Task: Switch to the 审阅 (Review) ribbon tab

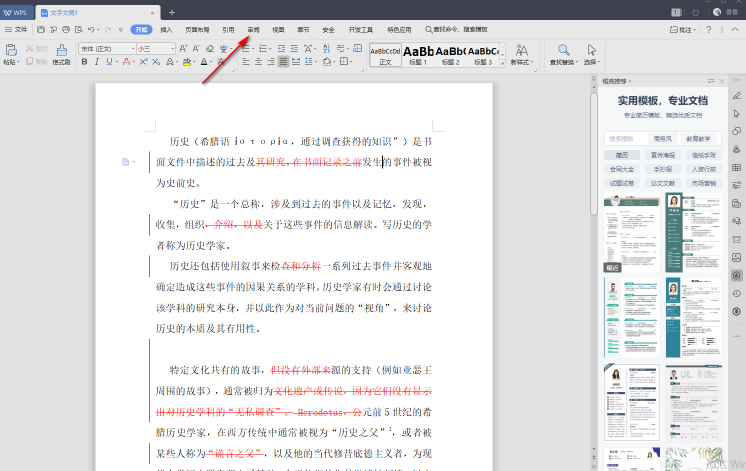Action: pos(254,30)
